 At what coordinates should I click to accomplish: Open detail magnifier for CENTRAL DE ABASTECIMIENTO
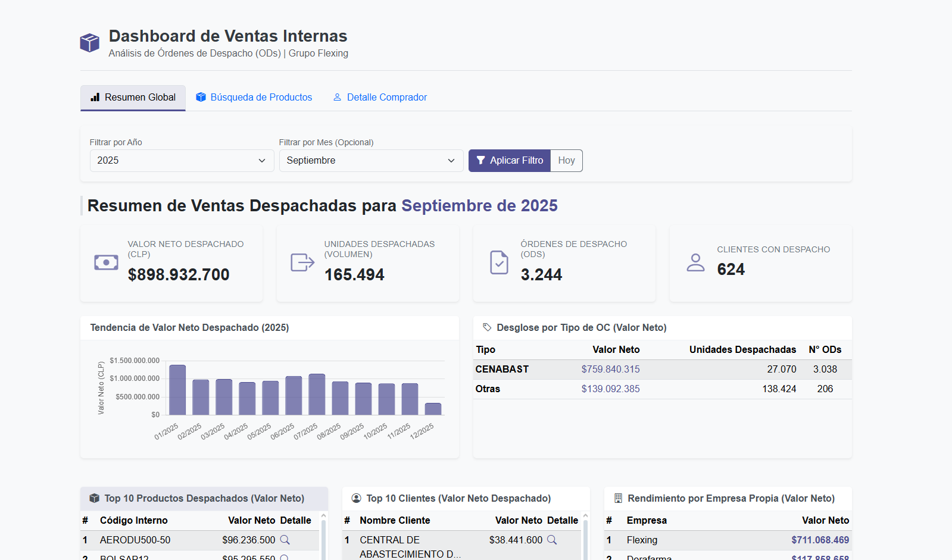pos(552,540)
